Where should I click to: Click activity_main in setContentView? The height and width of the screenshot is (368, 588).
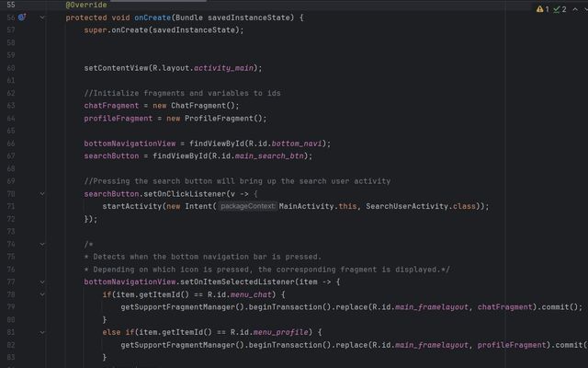[223, 68]
